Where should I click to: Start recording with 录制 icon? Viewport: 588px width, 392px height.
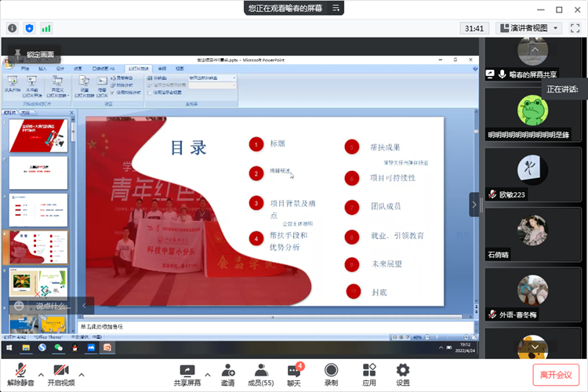click(331, 370)
